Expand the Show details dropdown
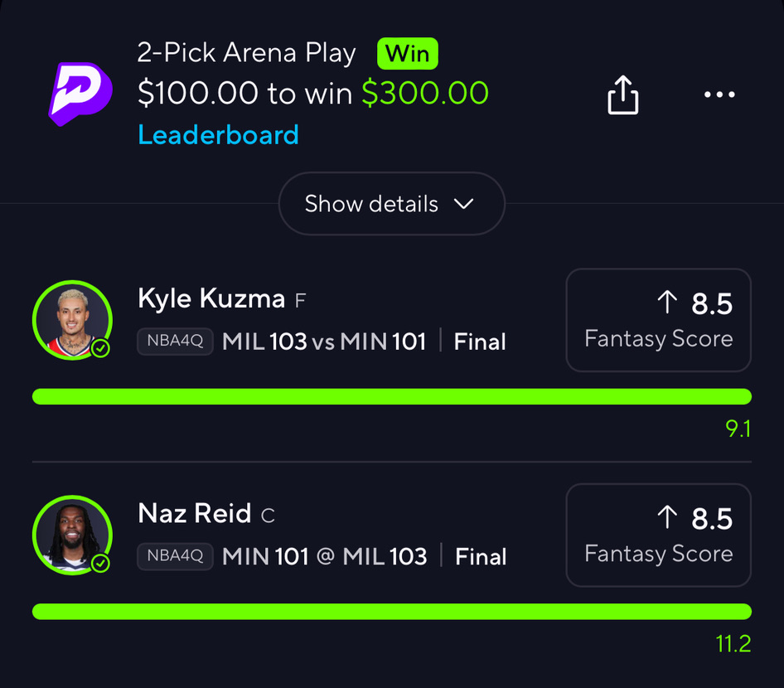This screenshot has width=784, height=688. 391,204
